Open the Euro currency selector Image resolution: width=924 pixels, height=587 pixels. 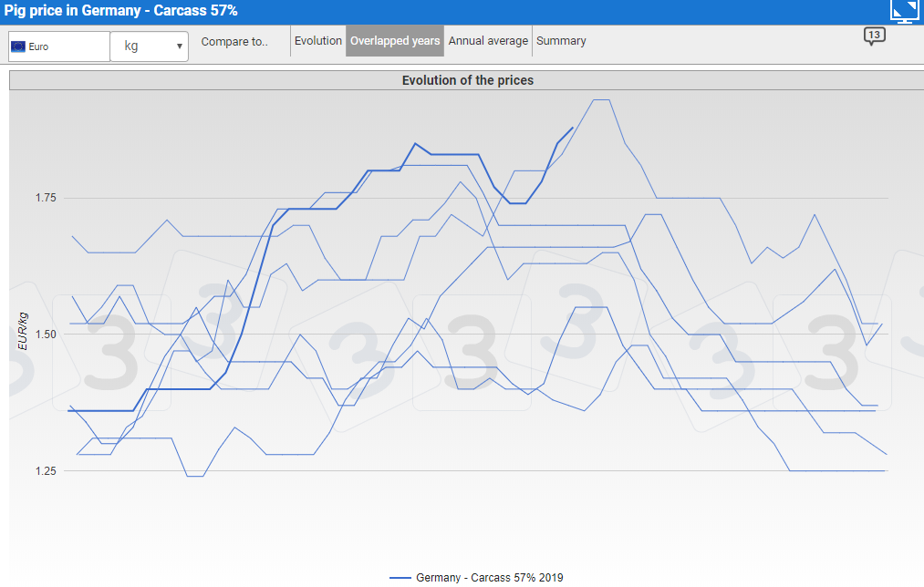[58, 46]
